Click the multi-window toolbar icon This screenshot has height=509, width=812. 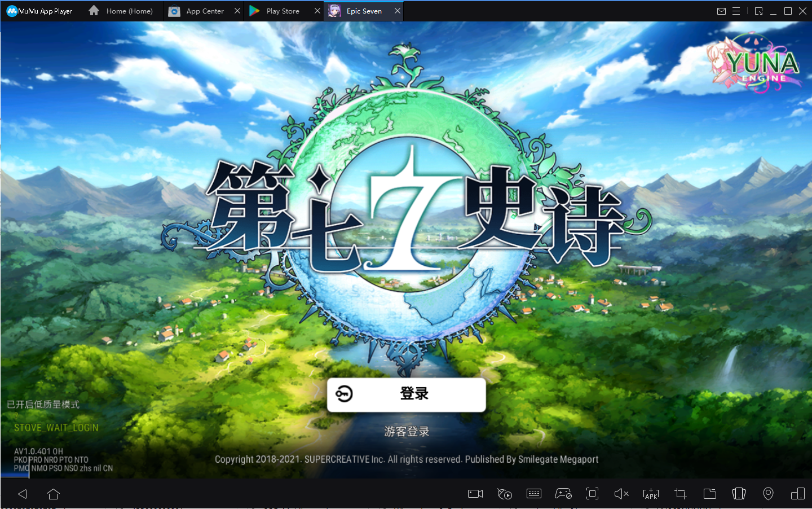pos(798,494)
